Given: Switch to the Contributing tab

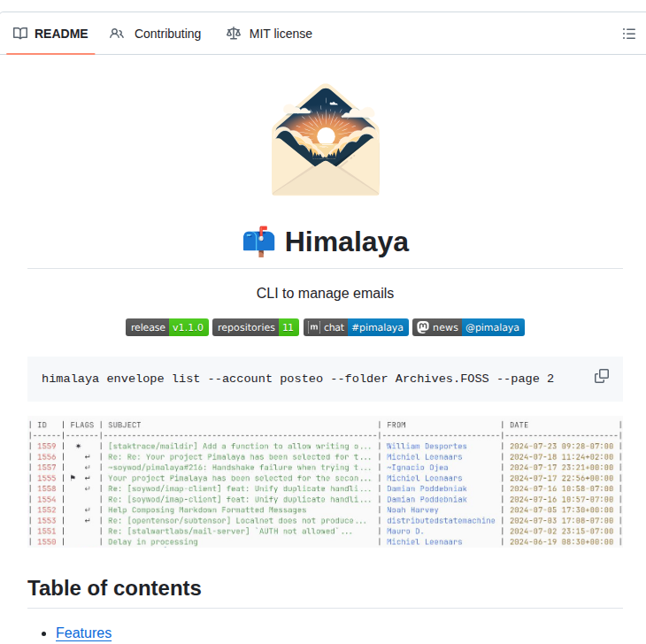Looking at the screenshot, I should [156, 34].
